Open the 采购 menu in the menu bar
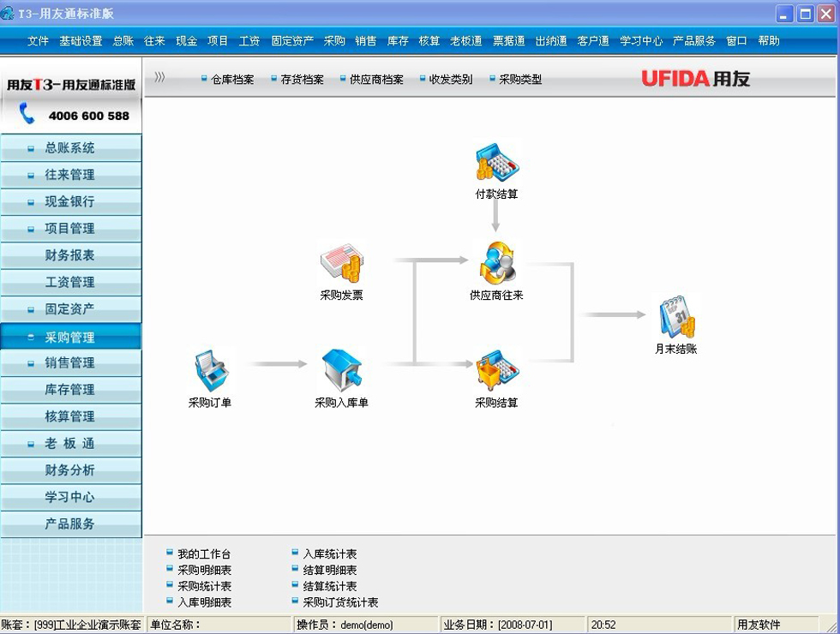Image resolution: width=840 pixels, height=634 pixels. tap(334, 40)
